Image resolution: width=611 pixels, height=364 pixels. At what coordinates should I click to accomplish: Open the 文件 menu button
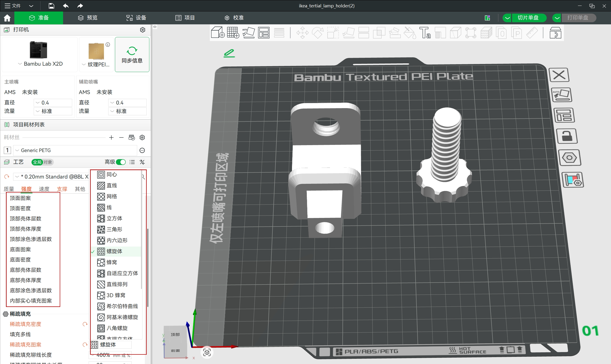point(12,6)
